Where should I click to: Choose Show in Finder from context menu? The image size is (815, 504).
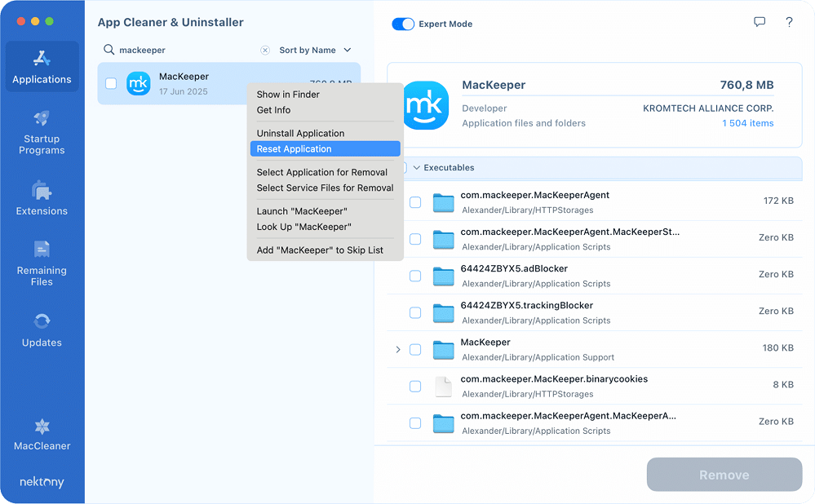325,95
